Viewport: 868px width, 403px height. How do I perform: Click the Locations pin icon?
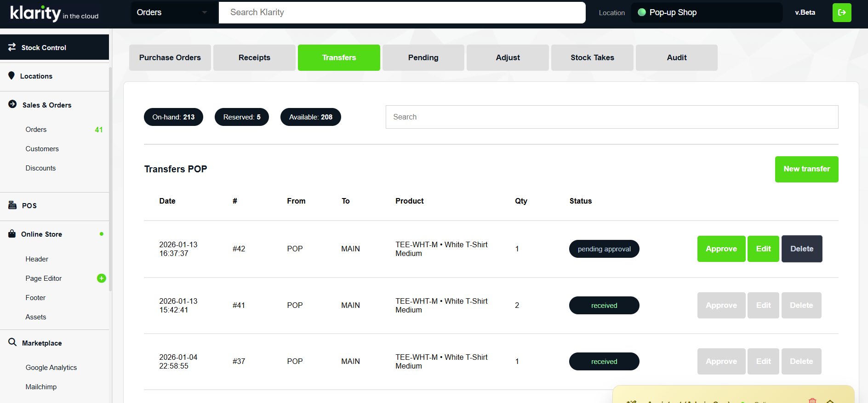11,76
